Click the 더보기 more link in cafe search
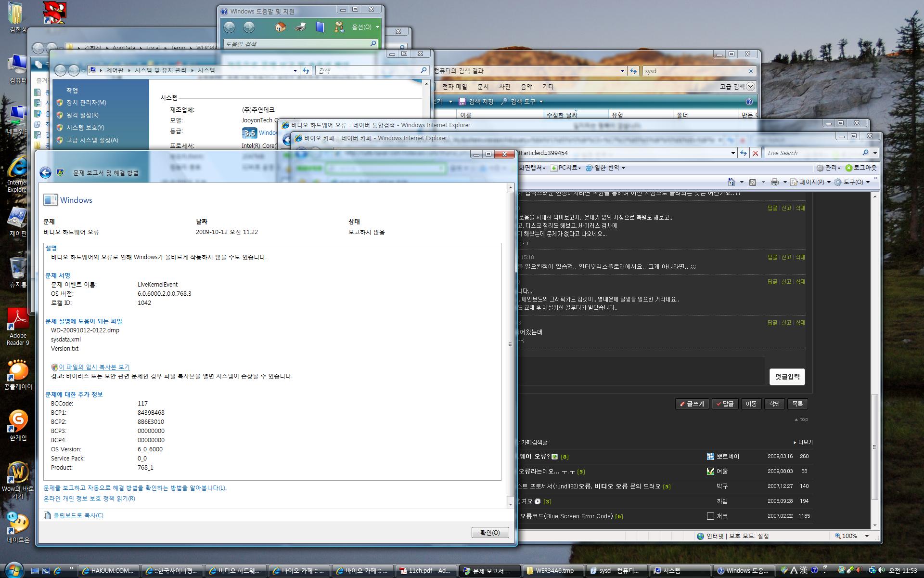Image resolution: width=924 pixels, height=578 pixels. pos(803,442)
